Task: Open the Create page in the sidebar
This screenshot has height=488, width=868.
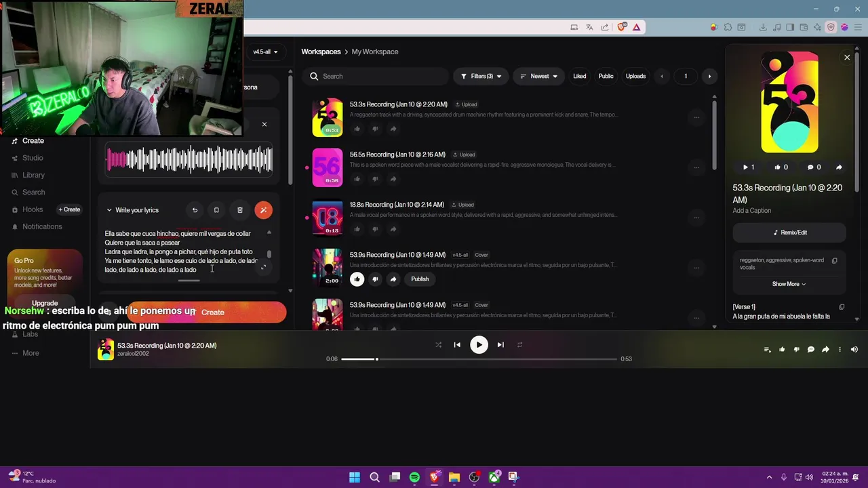Action: (x=28, y=141)
